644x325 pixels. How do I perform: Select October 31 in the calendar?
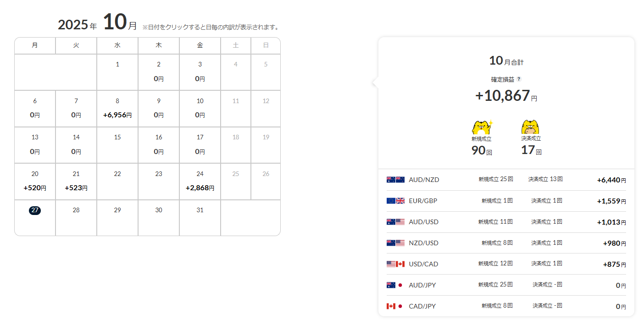(200, 218)
